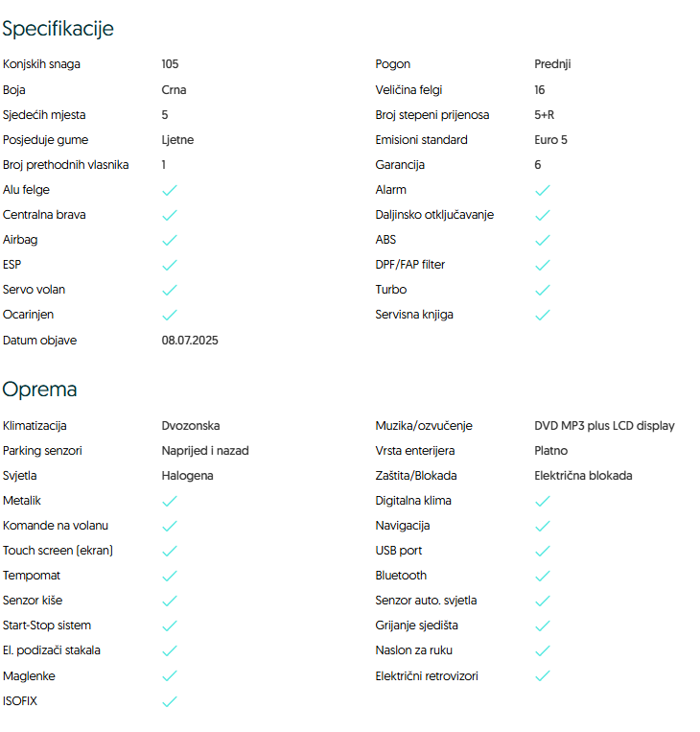The height and width of the screenshot is (732, 700).
Task: Click the Start-Stop sistem checkmark
Action: pyautogui.click(x=170, y=626)
